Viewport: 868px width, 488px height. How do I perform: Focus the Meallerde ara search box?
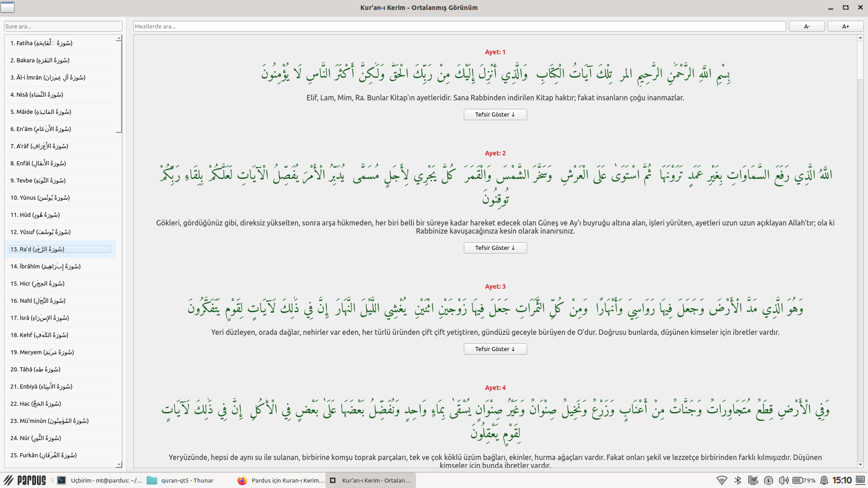(459, 27)
